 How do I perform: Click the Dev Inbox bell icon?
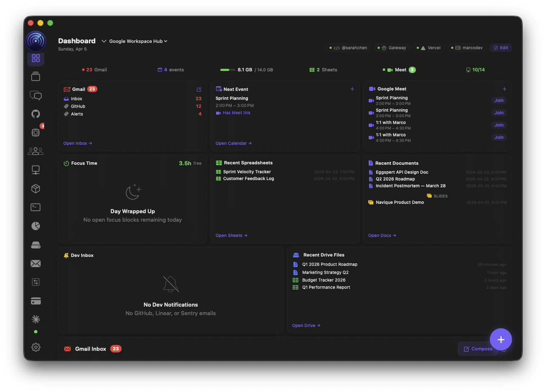pyautogui.click(x=66, y=255)
